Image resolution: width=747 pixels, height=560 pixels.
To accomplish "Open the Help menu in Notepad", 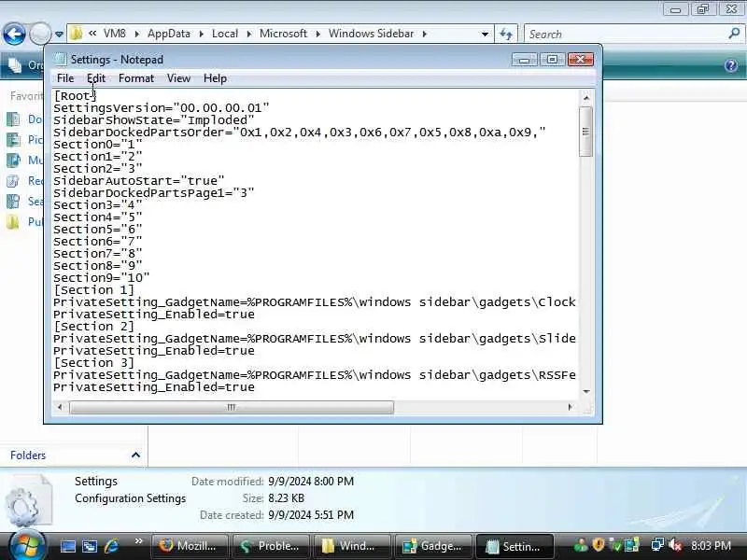I will click(x=215, y=78).
